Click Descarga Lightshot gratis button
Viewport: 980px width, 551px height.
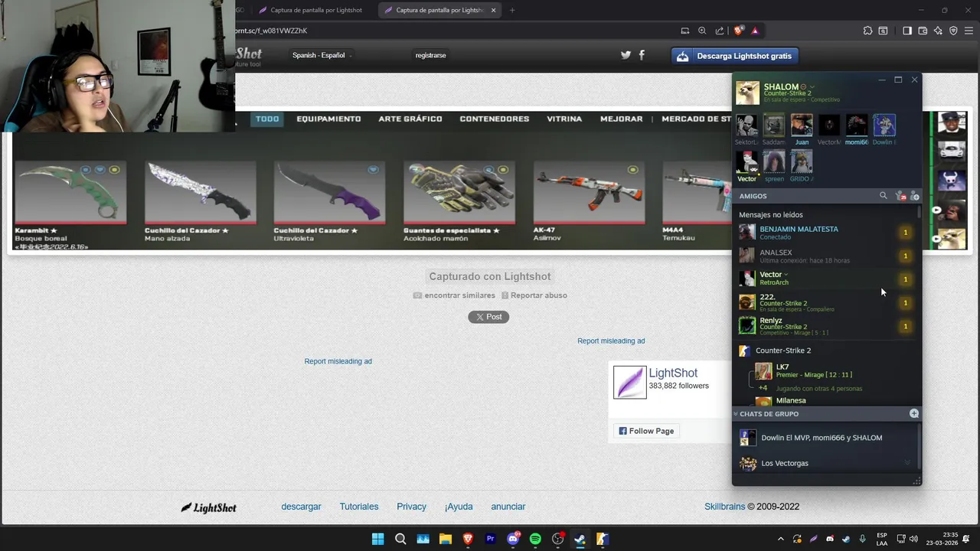[735, 56]
